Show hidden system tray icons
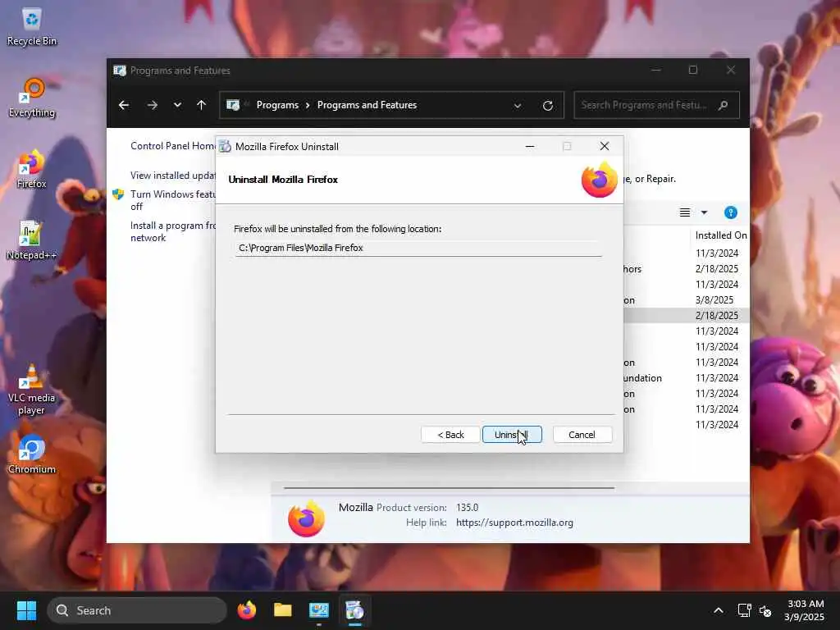This screenshot has width=840, height=630. 719,610
